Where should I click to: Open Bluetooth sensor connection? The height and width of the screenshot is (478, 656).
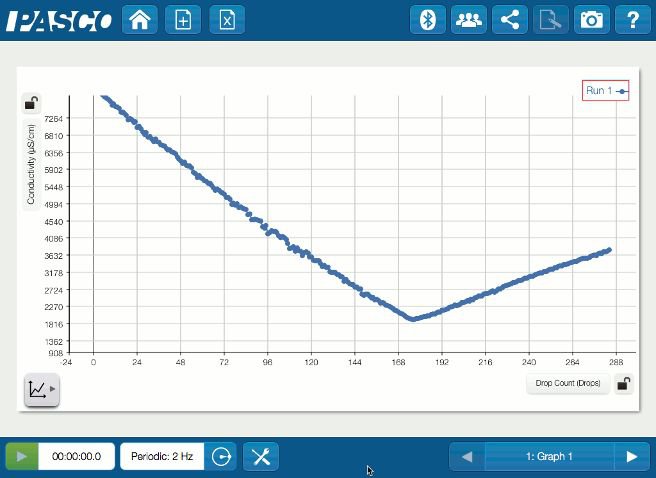pyautogui.click(x=428, y=20)
